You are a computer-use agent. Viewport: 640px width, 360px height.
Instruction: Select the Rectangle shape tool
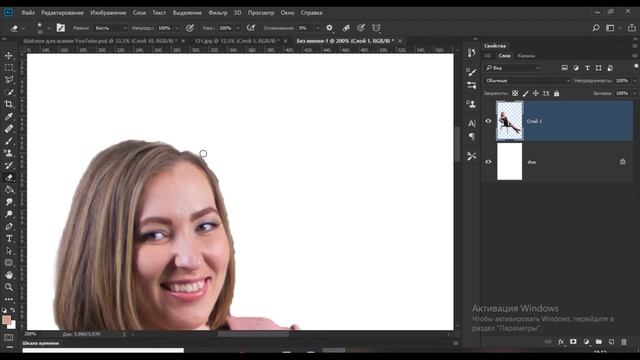point(9,263)
